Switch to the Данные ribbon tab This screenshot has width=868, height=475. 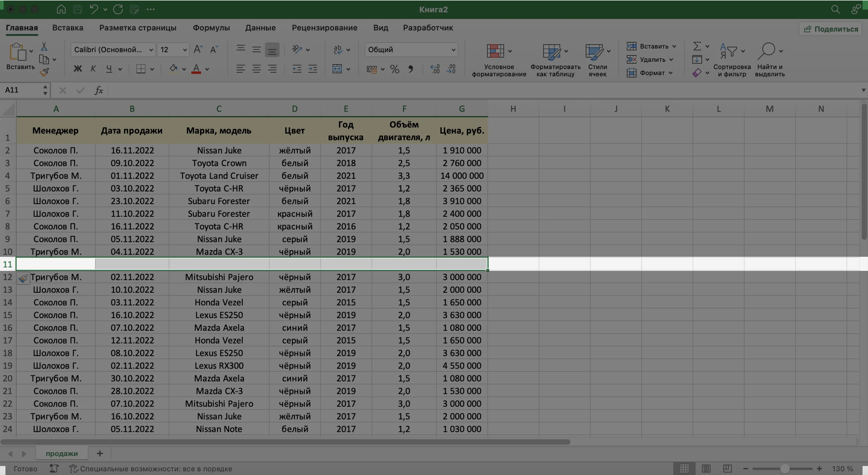tap(260, 28)
